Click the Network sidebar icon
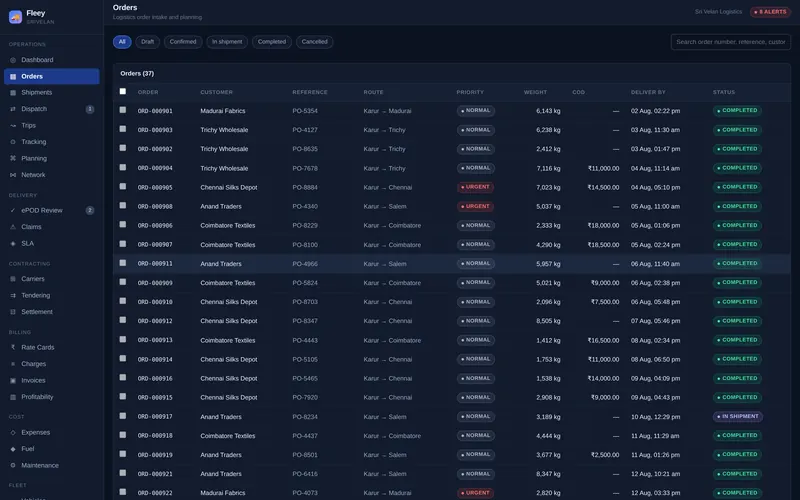The image size is (800, 500). click(13, 175)
